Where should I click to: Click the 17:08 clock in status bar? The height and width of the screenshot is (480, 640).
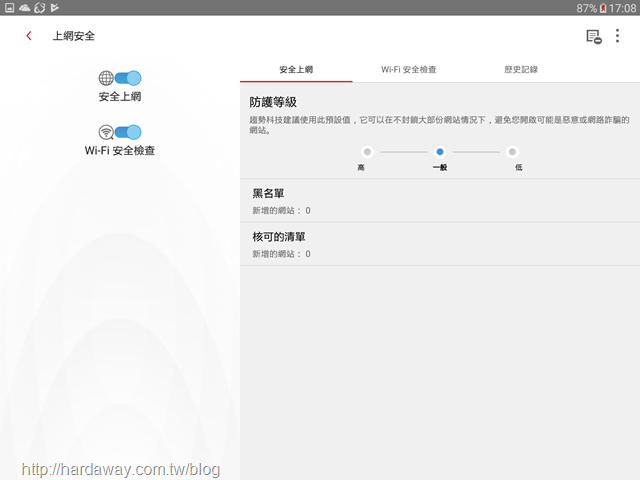(622, 8)
